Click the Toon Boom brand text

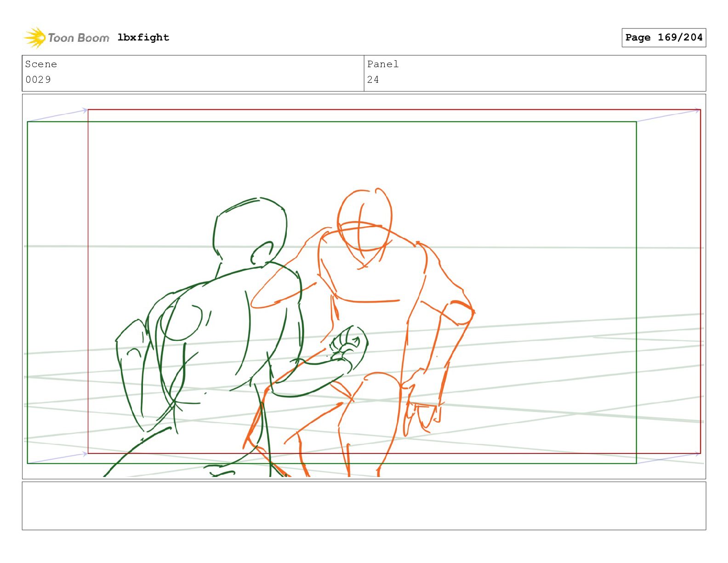pyautogui.click(x=79, y=38)
